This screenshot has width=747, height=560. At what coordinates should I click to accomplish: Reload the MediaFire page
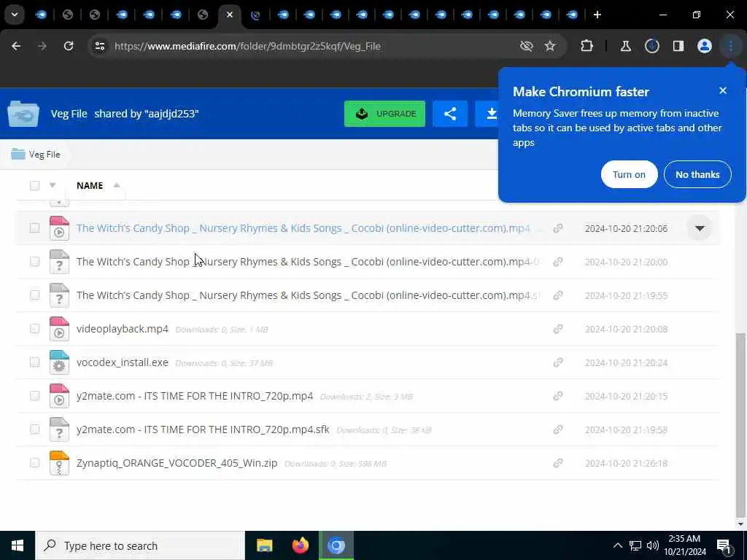coord(69,46)
